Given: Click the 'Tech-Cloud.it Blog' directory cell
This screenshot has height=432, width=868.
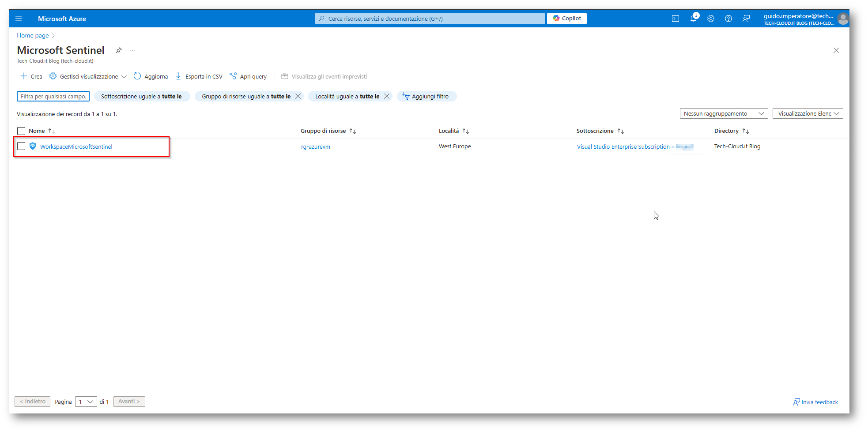Looking at the screenshot, I should (x=737, y=147).
